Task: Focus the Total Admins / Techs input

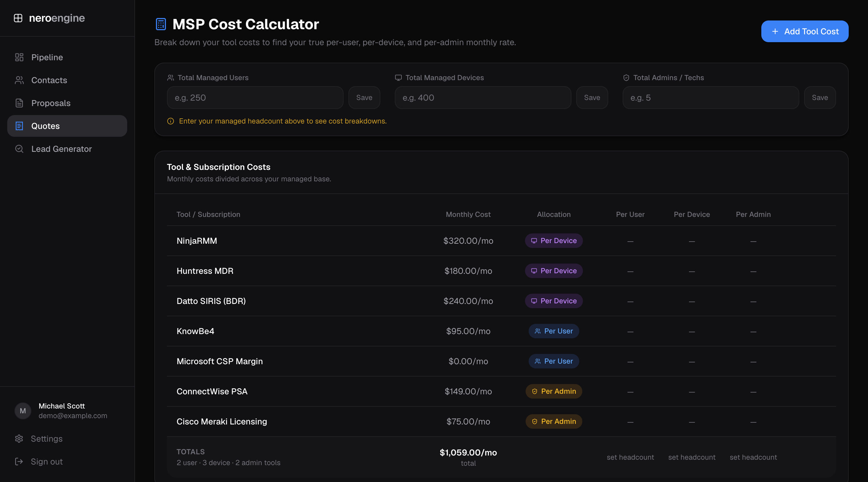Action: (711, 98)
